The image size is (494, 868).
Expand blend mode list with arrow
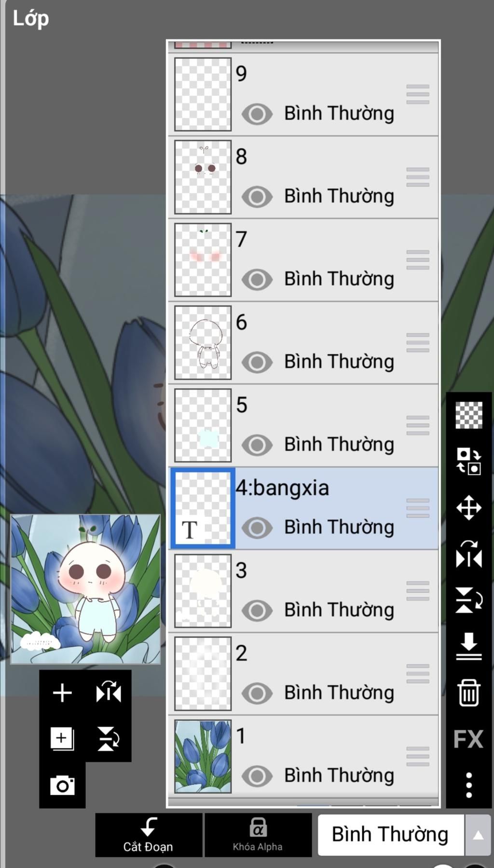click(478, 835)
